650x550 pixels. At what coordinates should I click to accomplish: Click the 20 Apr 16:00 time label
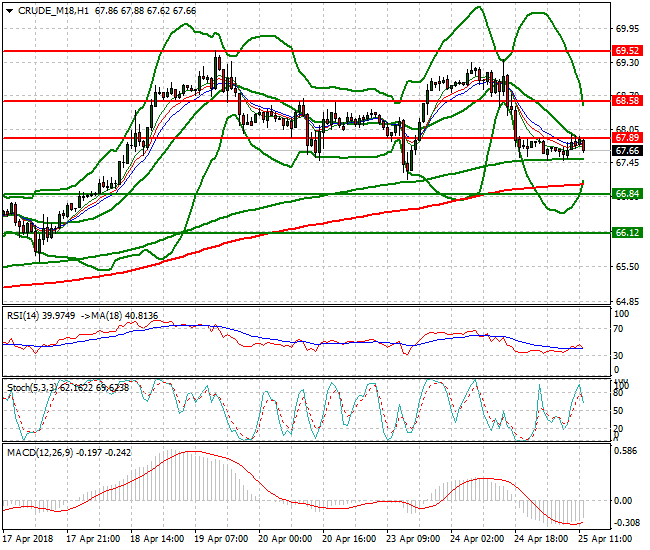(349, 539)
